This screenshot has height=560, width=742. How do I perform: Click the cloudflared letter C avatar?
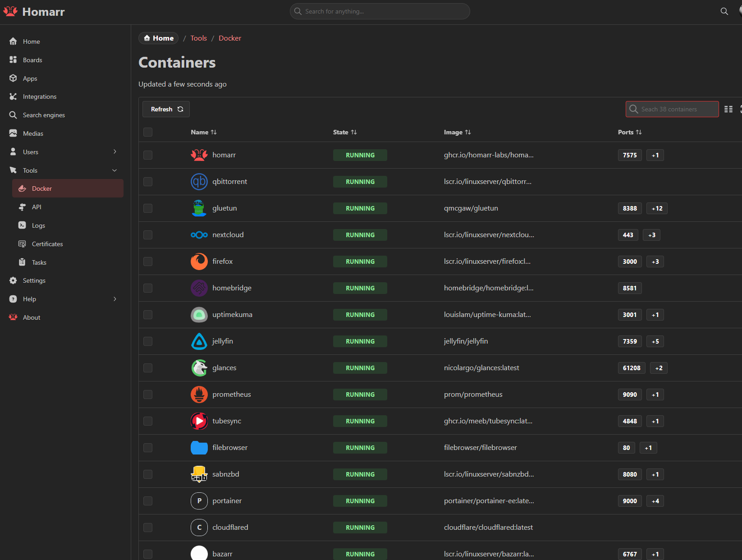[199, 528]
